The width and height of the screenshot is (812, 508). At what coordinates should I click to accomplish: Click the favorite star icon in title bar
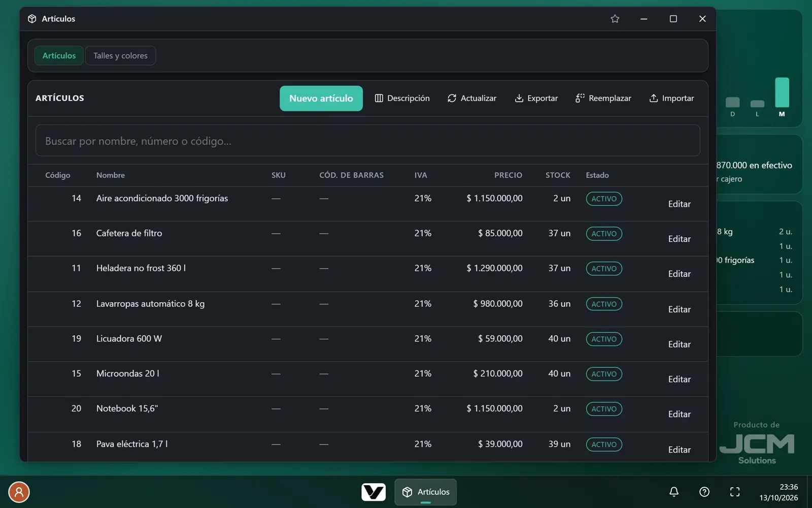(615, 19)
